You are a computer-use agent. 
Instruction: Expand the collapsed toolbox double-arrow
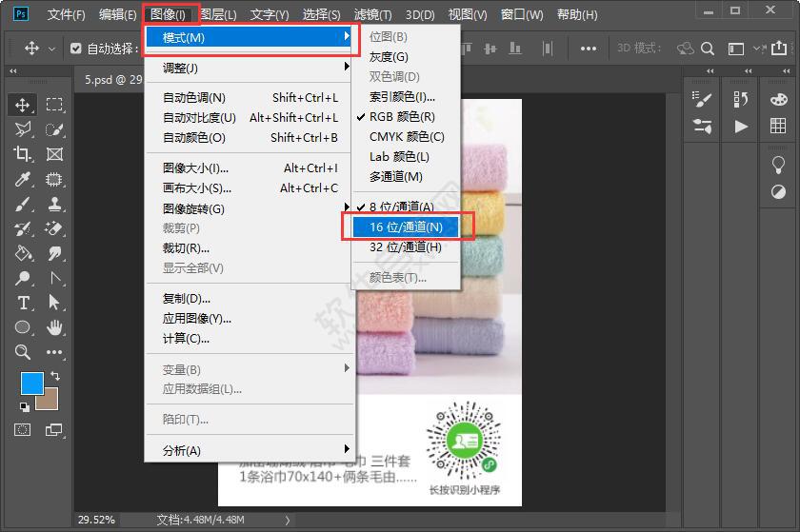(x=13, y=70)
